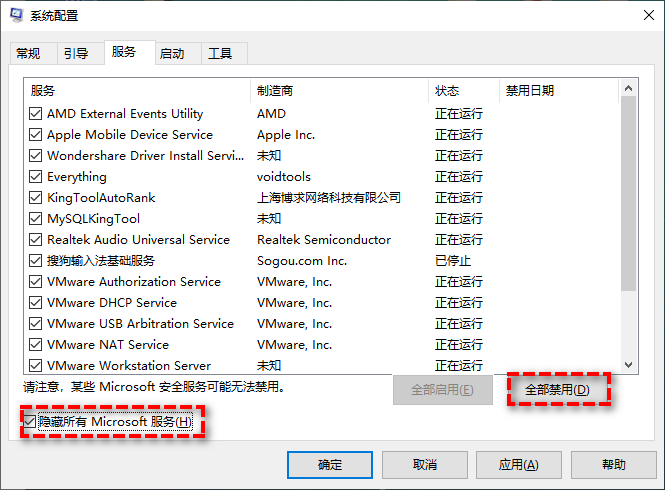Toggle VMware Authorization Service checkbox
665x490 pixels.
[x=36, y=282]
